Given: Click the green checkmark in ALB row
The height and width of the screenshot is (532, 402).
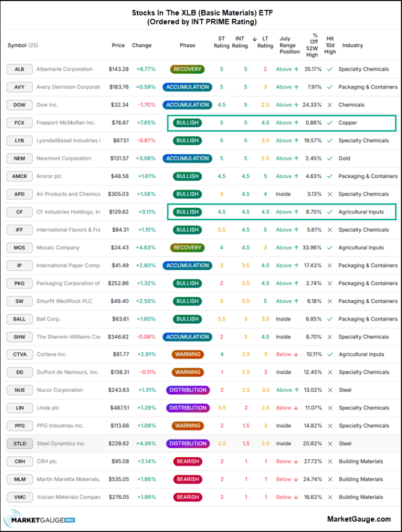Looking at the screenshot, I should tap(330, 69).
